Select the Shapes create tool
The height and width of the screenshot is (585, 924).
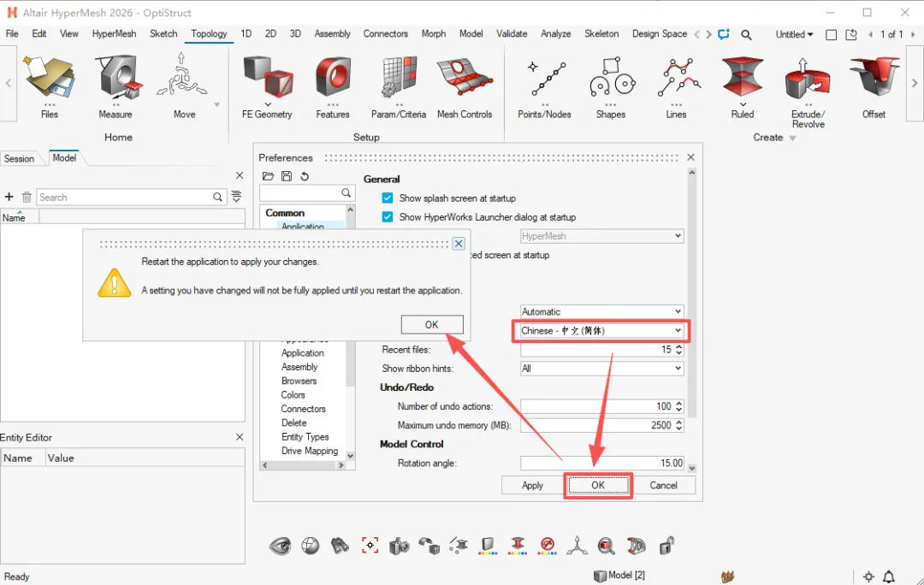[611, 86]
